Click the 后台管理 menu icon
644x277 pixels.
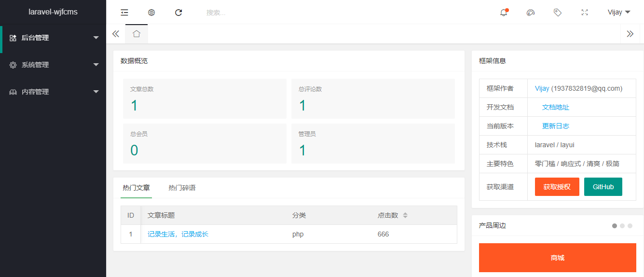(x=13, y=38)
